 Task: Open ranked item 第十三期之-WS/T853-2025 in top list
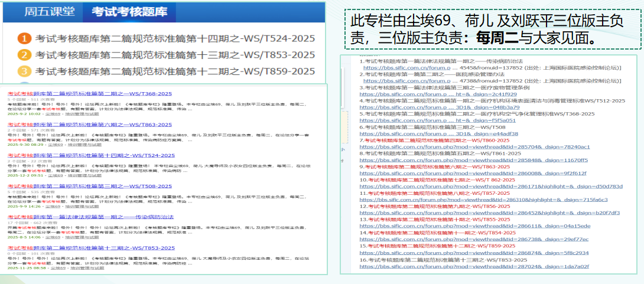pyautogui.click(x=175, y=55)
